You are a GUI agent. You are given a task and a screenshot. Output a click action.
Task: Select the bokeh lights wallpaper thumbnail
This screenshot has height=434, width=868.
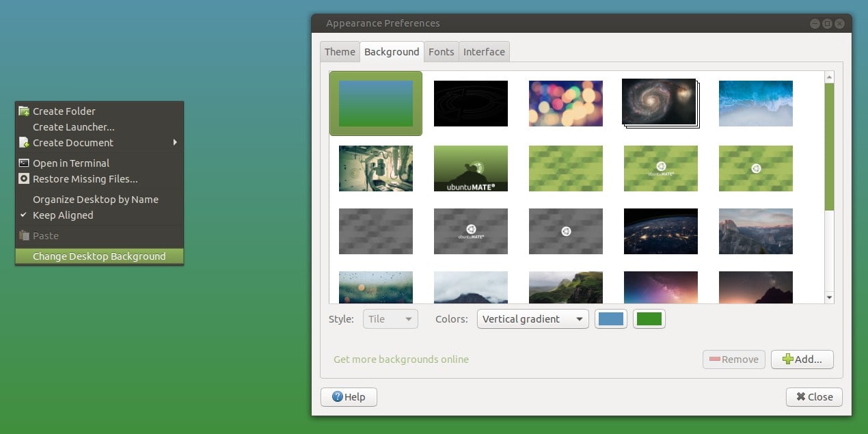(565, 103)
